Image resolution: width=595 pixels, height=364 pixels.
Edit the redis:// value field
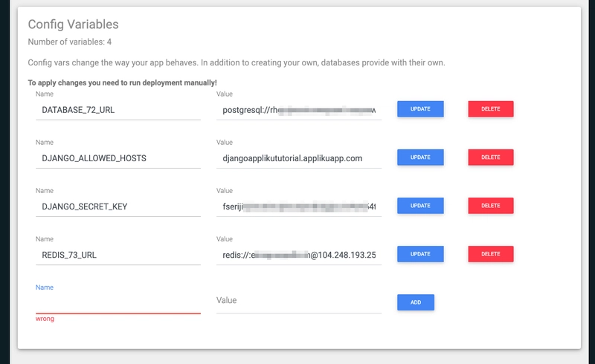coord(299,255)
